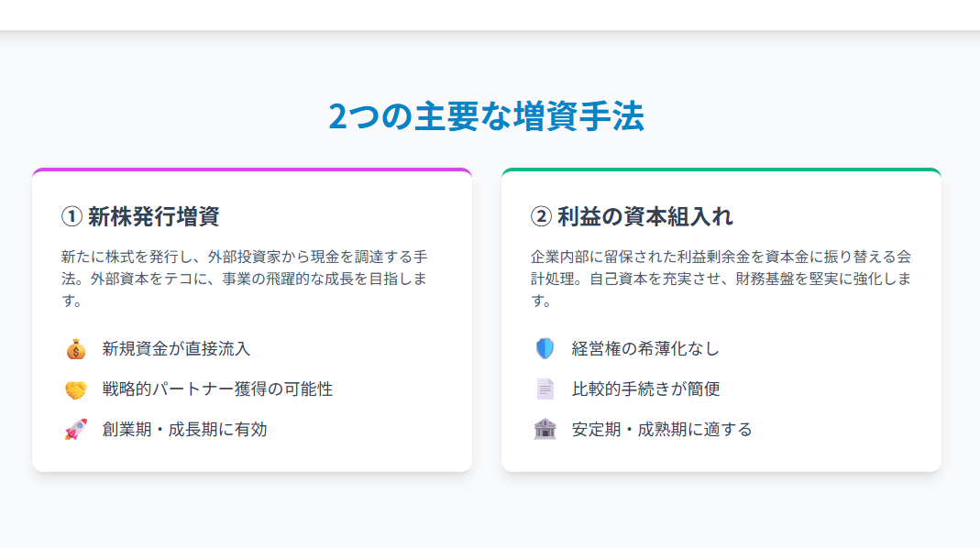Click the 利益の資本組入れ description paragraph
Screen dimensions: 980x548
[721, 279]
